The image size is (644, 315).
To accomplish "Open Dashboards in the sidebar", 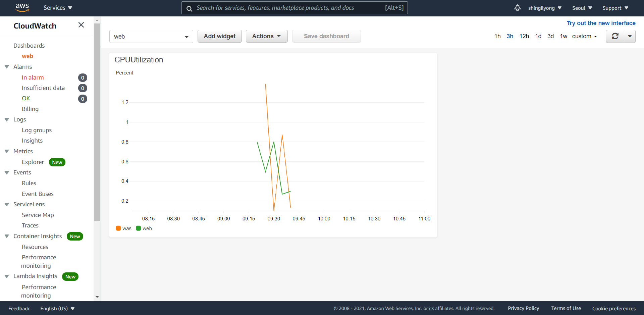I will click(29, 46).
